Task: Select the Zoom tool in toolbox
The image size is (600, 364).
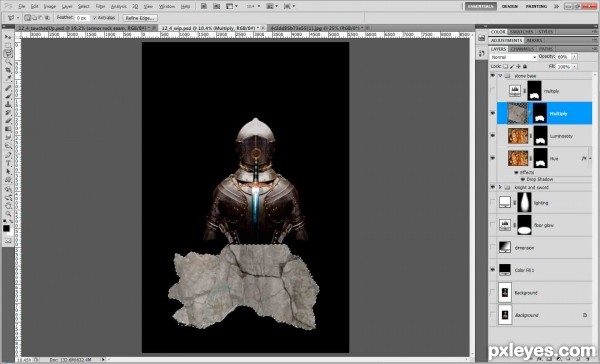Action: point(8,214)
